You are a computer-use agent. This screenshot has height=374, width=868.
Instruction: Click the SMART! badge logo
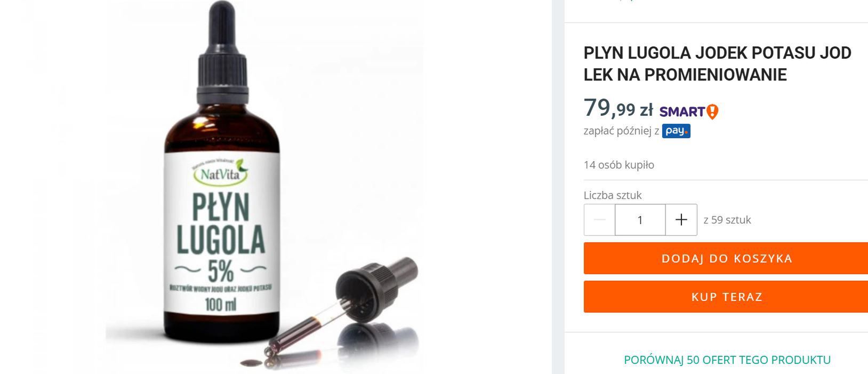point(689,112)
